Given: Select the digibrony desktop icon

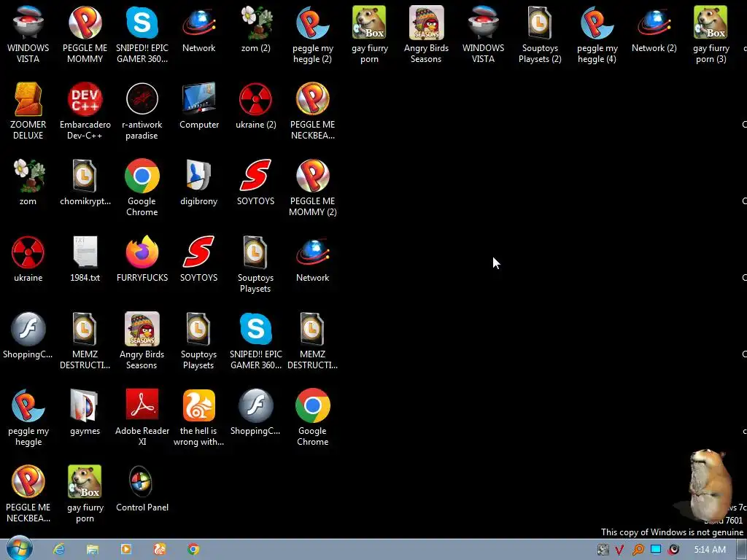Looking at the screenshot, I should point(199,182).
